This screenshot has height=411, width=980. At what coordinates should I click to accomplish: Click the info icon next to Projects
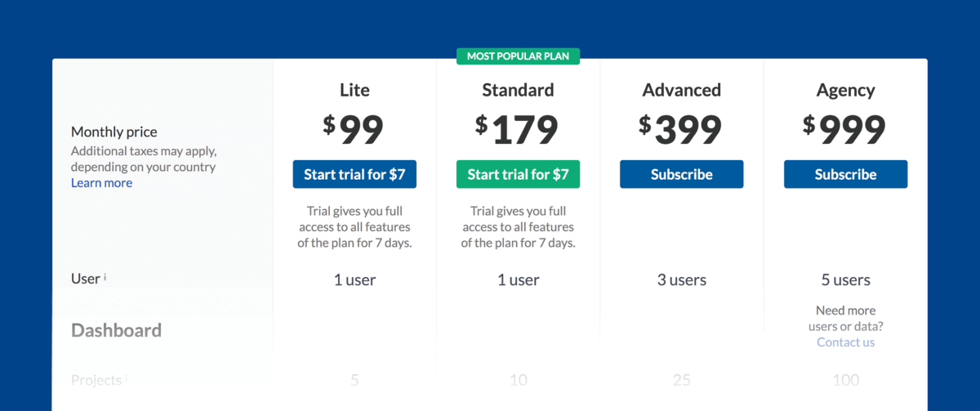(x=126, y=379)
